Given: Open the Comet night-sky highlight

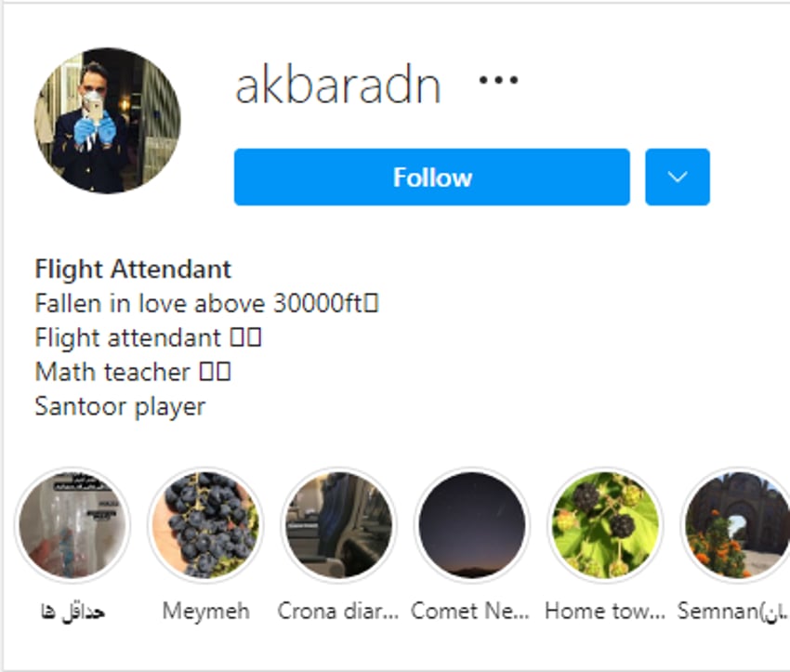Looking at the screenshot, I should coord(471,525).
